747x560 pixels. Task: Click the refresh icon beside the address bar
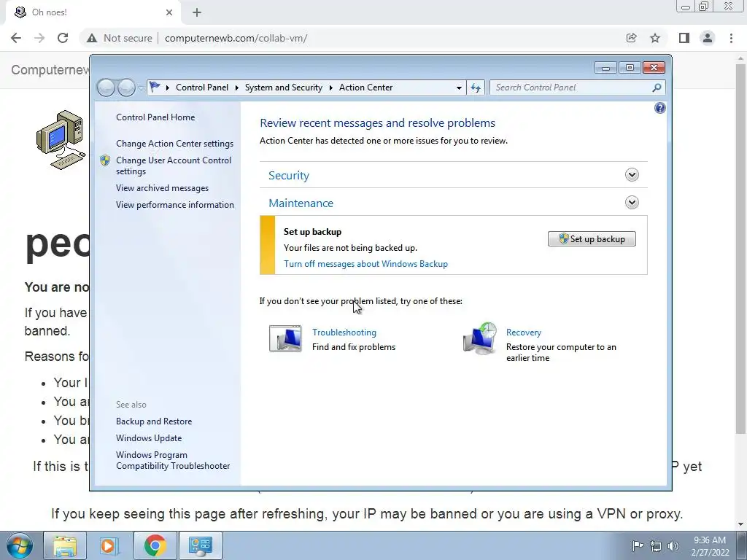(x=476, y=87)
